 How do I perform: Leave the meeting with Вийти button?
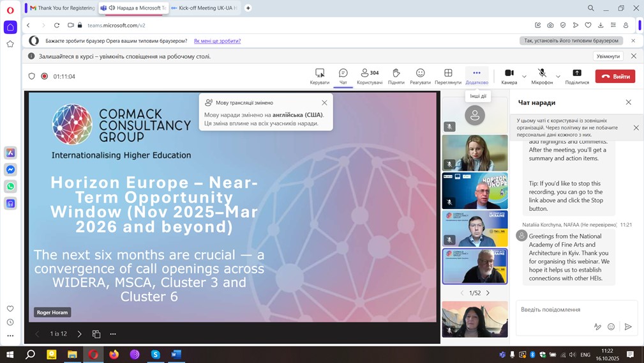click(615, 76)
